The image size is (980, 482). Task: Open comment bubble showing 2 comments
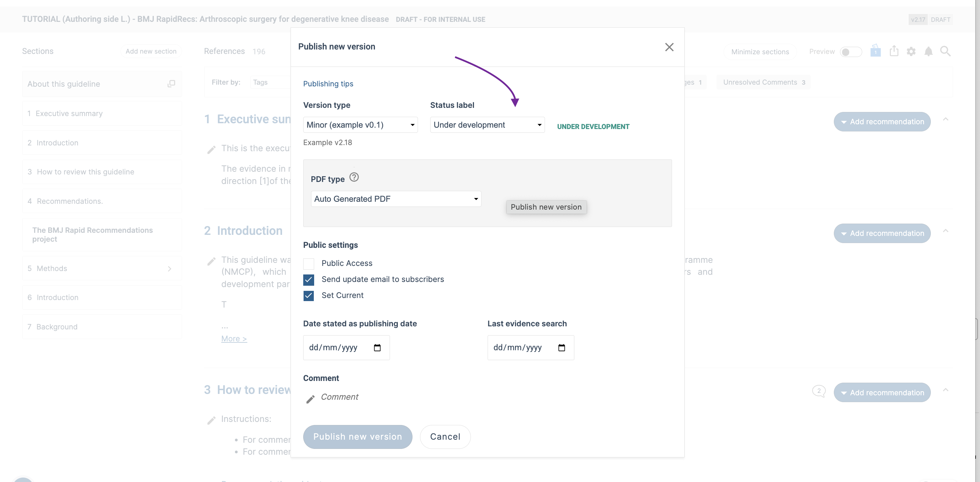pos(819,391)
